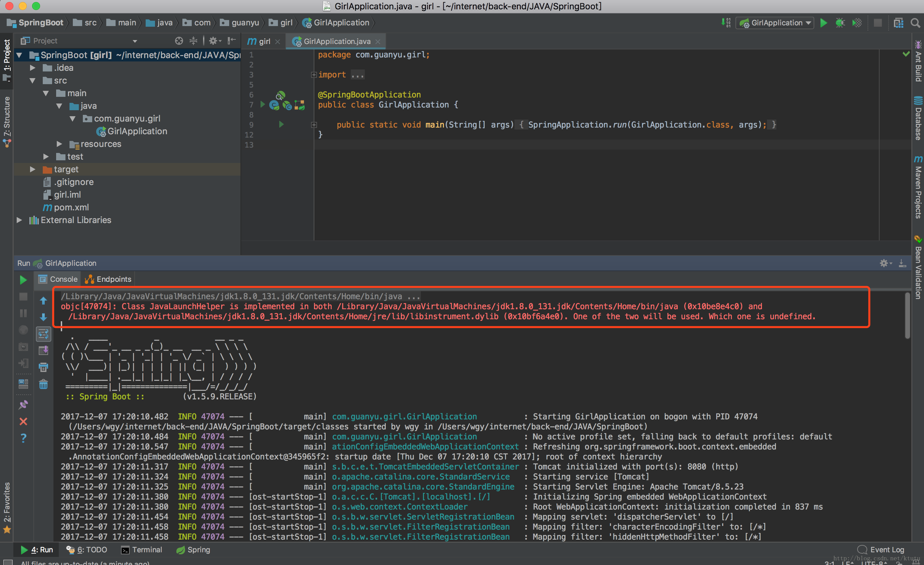The image size is (924, 565).
Task: Open the Maven Projects side panel
Action: 918,187
